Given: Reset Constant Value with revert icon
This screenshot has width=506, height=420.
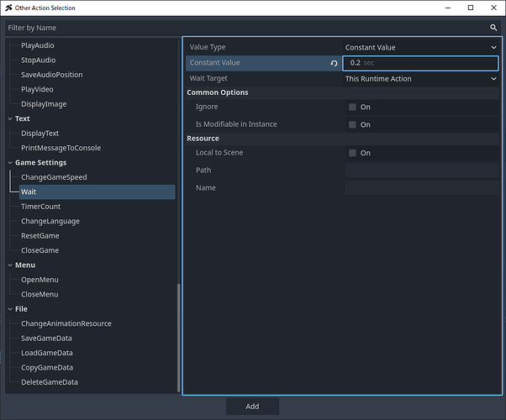Looking at the screenshot, I should pyautogui.click(x=334, y=63).
